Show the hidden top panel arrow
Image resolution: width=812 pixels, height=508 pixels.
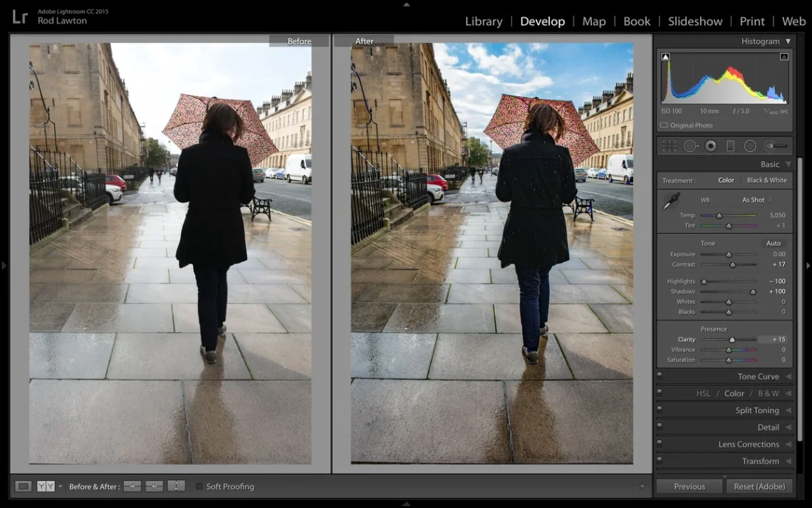point(407,4)
